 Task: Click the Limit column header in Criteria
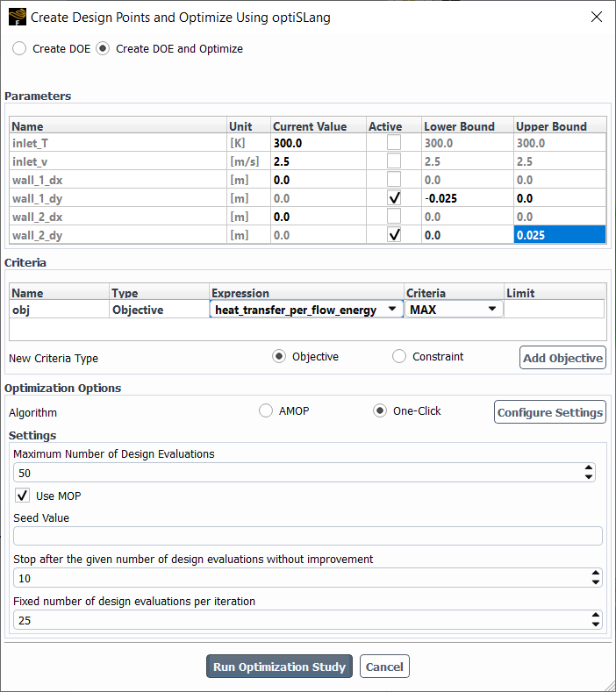pos(555,293)
